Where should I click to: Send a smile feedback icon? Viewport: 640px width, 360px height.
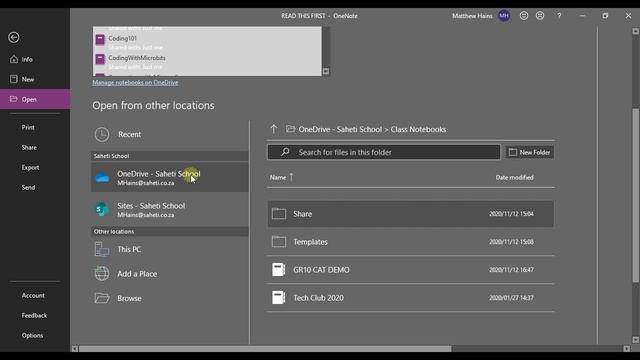[524, 16]
